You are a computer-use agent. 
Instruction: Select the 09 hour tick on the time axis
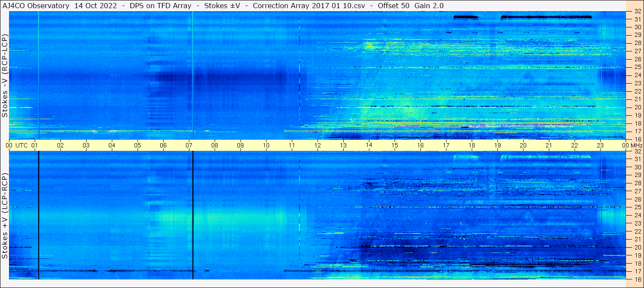click(x=241, y=145)
